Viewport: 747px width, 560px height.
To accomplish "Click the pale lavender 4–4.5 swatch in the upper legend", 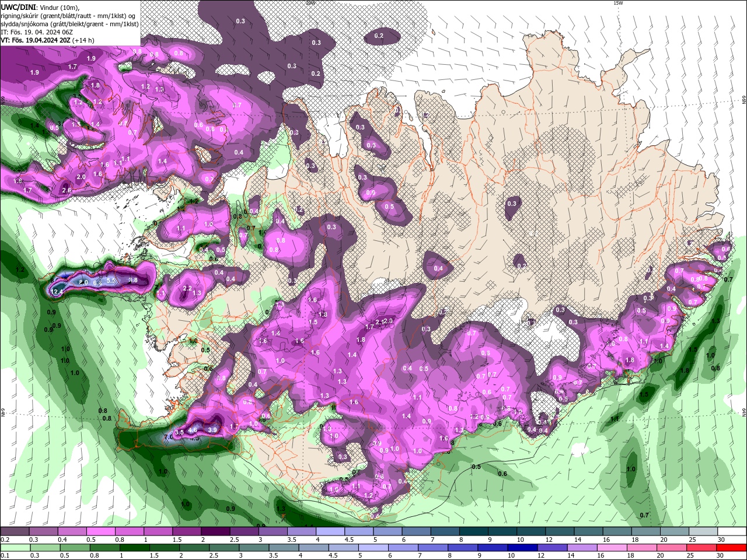I will tap(330, 531).
